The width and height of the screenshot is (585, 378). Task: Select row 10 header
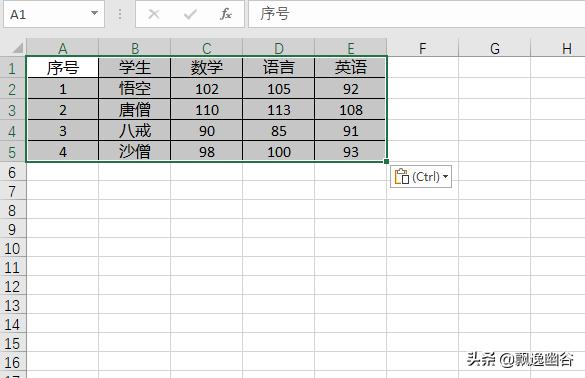coord(13,248)
